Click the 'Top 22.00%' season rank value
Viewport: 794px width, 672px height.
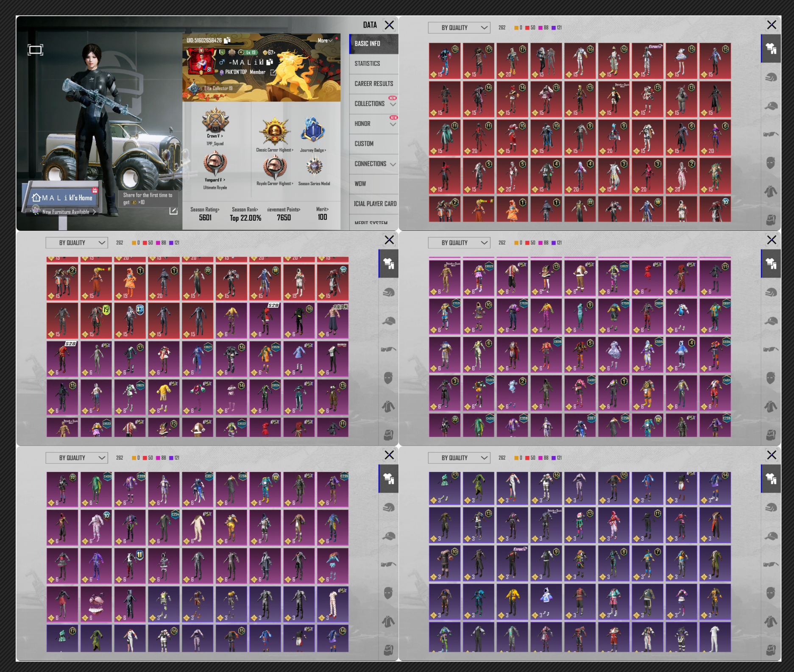click(245, 218)
